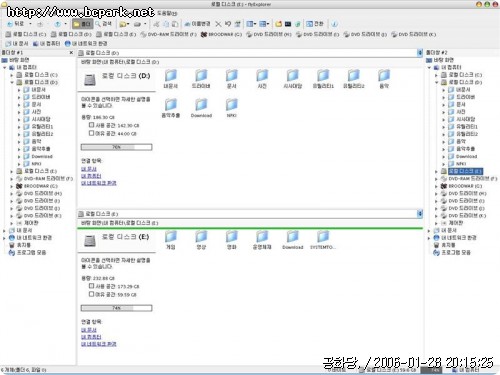This screenshot has width=500, height=375.
Task: Select NPKI in the right folder tree
Action: click(458, 164)
